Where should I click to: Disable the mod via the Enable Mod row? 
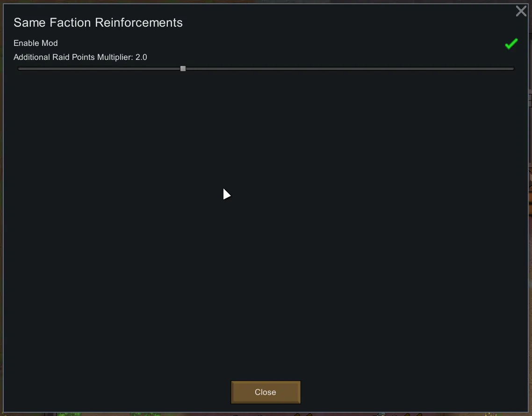tap(266, 44)
